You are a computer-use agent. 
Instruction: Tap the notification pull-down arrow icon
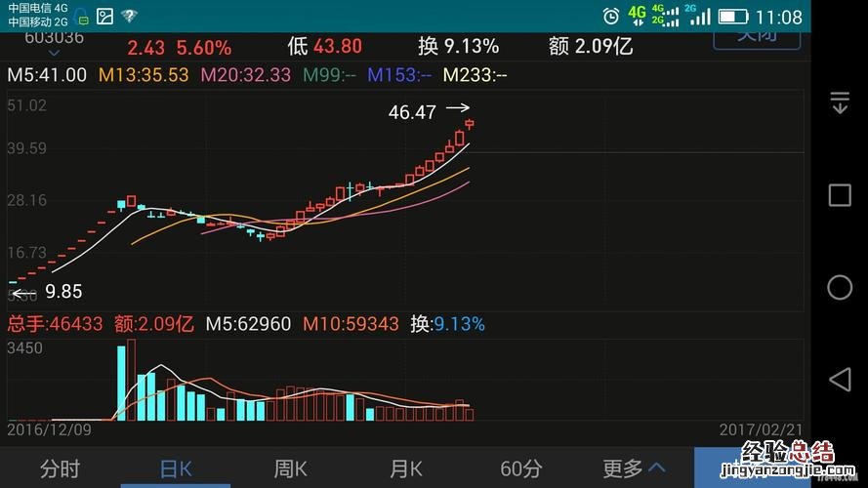[x=840, y=102]
